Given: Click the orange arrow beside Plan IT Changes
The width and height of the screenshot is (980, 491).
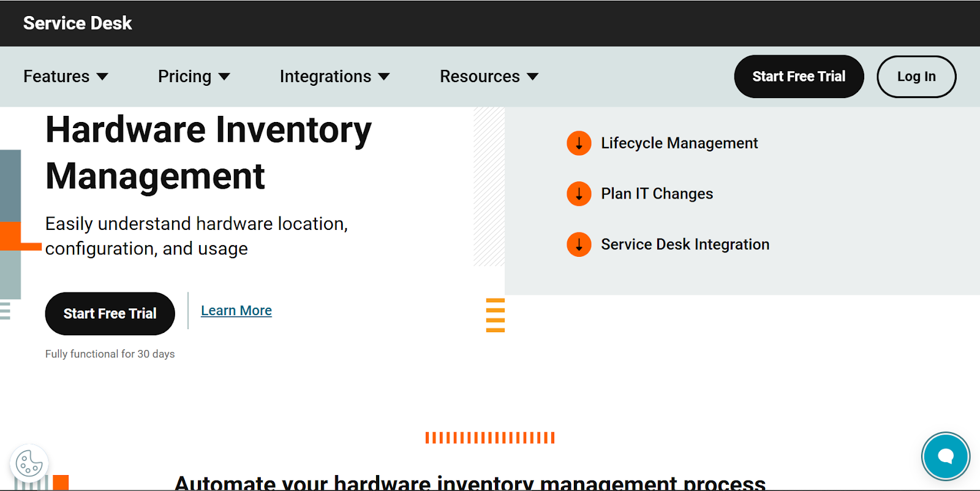Looking at the screenshot, I should [579, 194].
